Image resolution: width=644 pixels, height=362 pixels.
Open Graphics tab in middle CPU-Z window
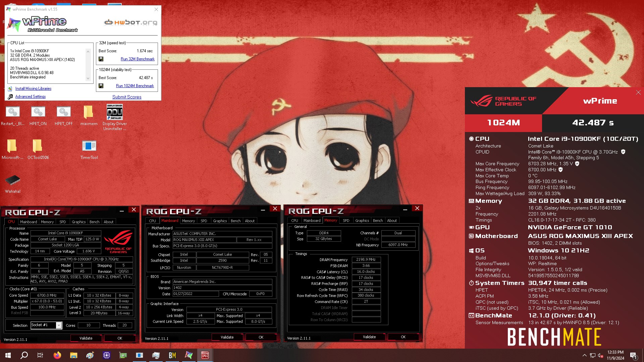pyautogui.click(x=220, y=221)
